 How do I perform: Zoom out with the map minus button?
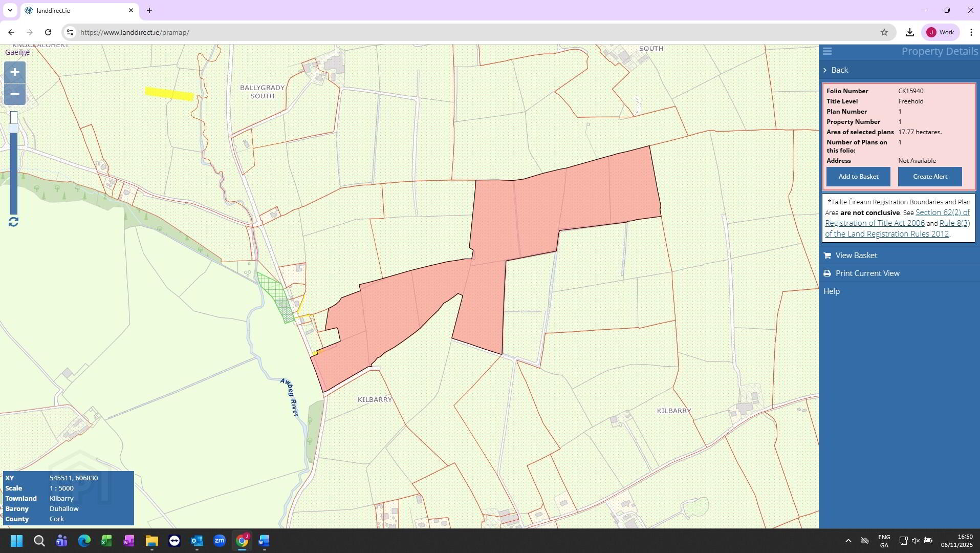click(15, 94)
